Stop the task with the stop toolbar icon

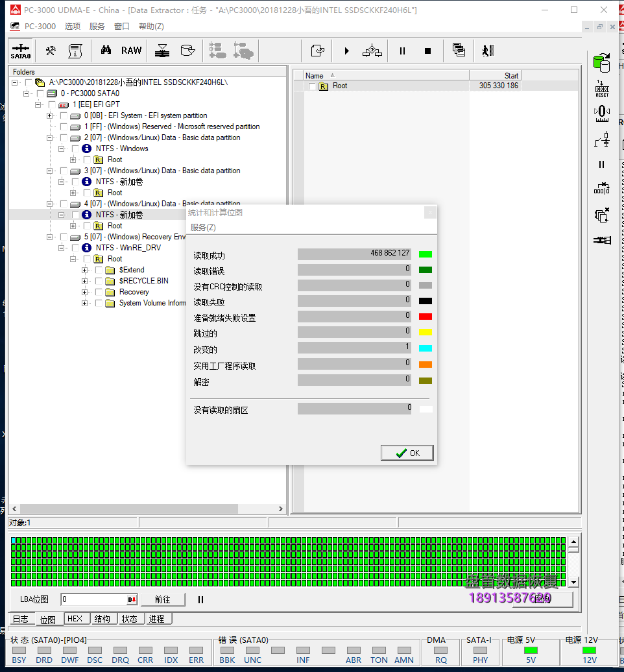coord(427,50)
